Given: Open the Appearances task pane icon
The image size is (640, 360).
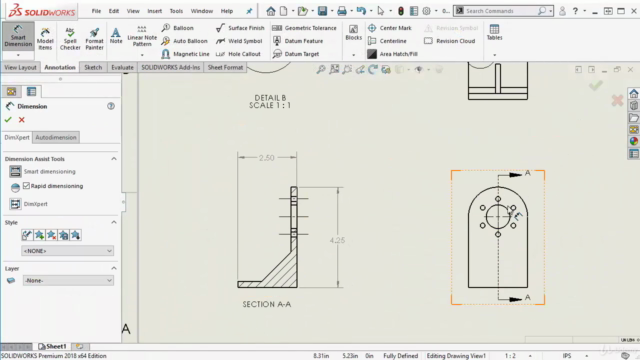Looking at the screenshot, I should coord(633,141).
